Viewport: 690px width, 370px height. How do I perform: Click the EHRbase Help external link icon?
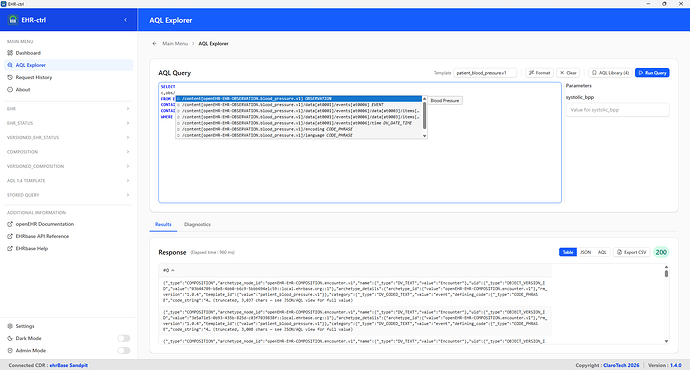pyautogui.click(x=10, y=249)
